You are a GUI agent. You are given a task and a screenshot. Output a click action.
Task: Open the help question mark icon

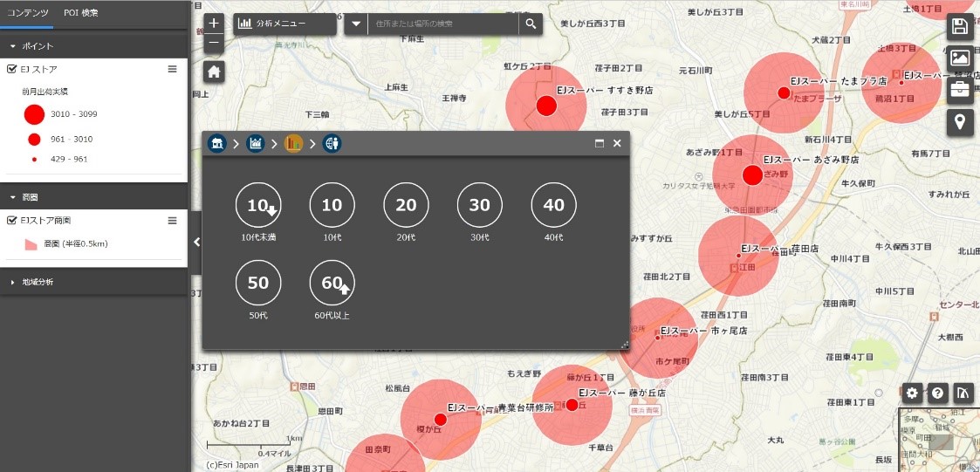[x=937, y=393]
